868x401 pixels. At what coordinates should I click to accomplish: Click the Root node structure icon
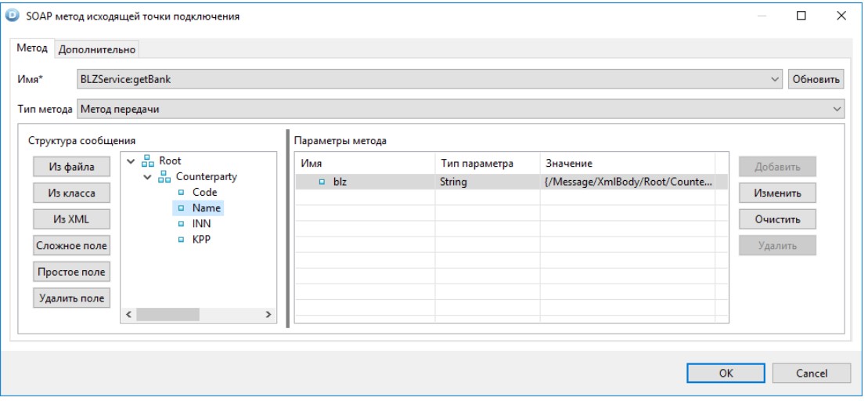[148, 161]
